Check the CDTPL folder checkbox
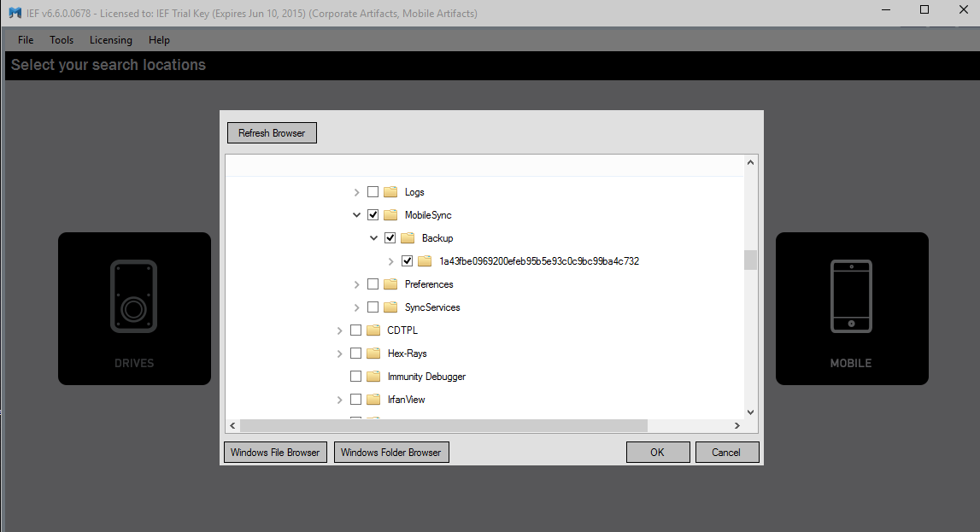 pyautogui.click(x=355, y=330)
